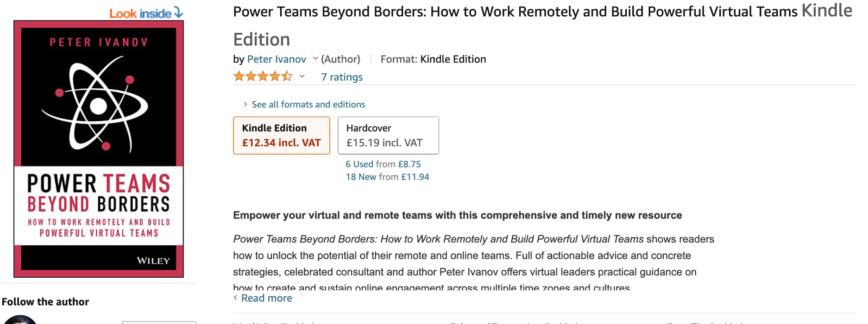Open the Peter Ivanov author link
Screen dimensions: 868x324
point(277,59)
